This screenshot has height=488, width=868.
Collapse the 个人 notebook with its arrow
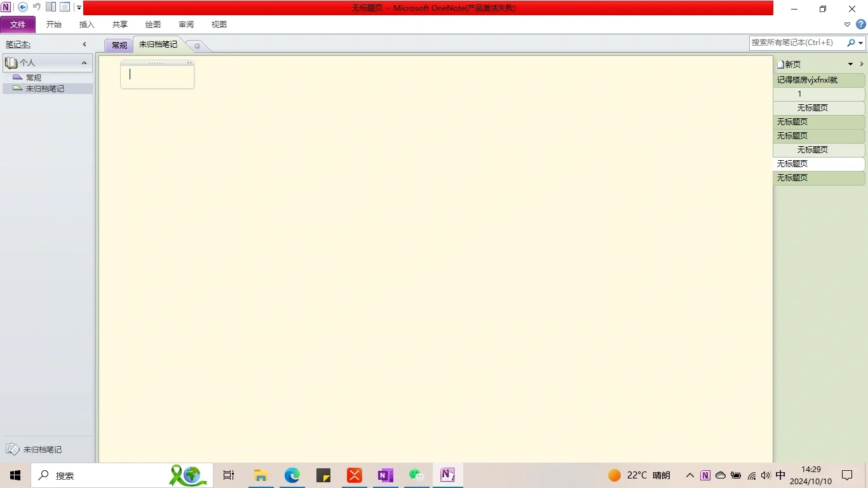pos(84,62)
